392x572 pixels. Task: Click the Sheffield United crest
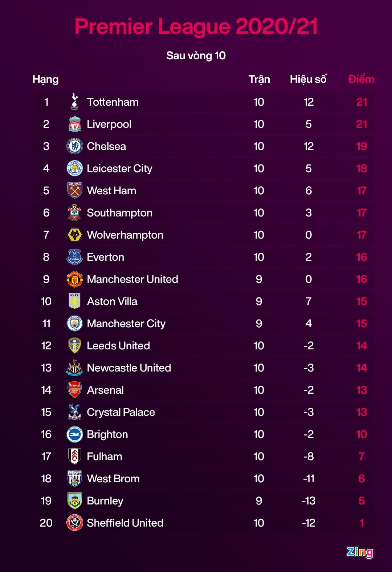coord(75,523)
